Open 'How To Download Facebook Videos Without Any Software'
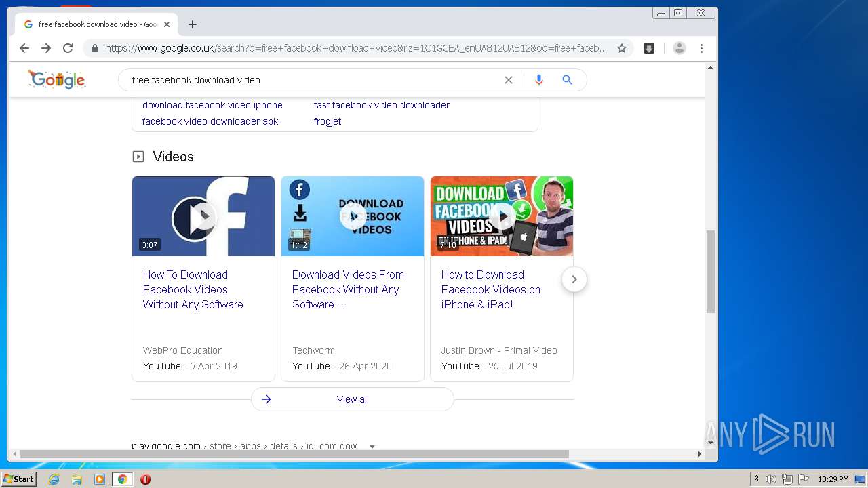868x488 pixels. click(193, 289)
